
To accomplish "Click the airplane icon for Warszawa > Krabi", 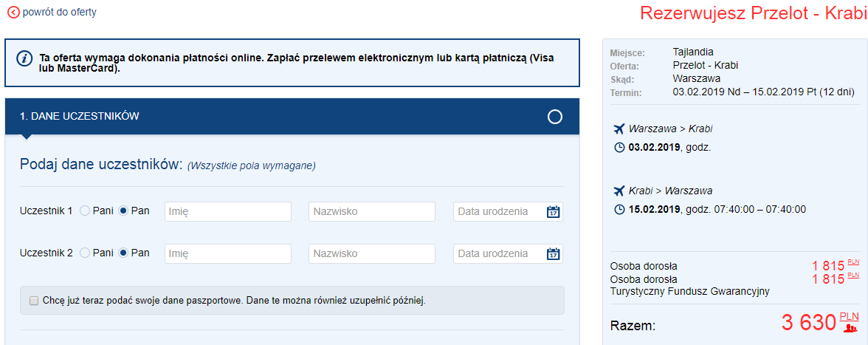I will [619, 129].
